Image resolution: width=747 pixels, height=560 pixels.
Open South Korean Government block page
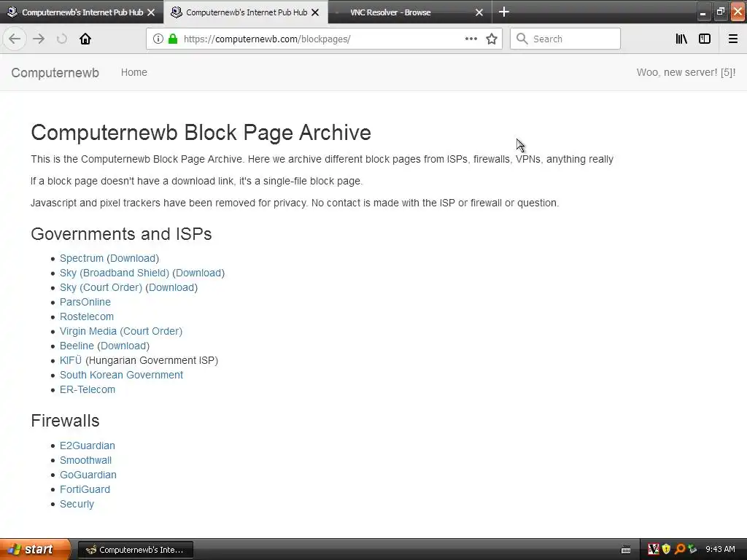[x=122, y=375]
